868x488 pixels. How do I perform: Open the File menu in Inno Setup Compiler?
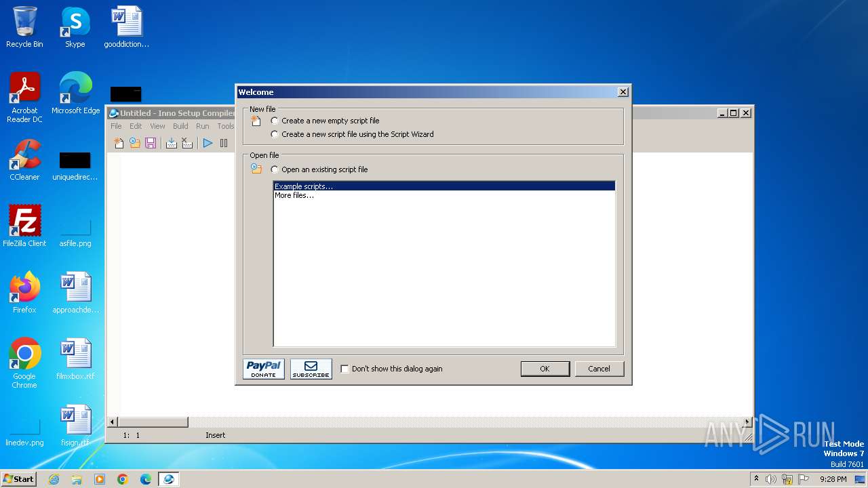(116, 126)
